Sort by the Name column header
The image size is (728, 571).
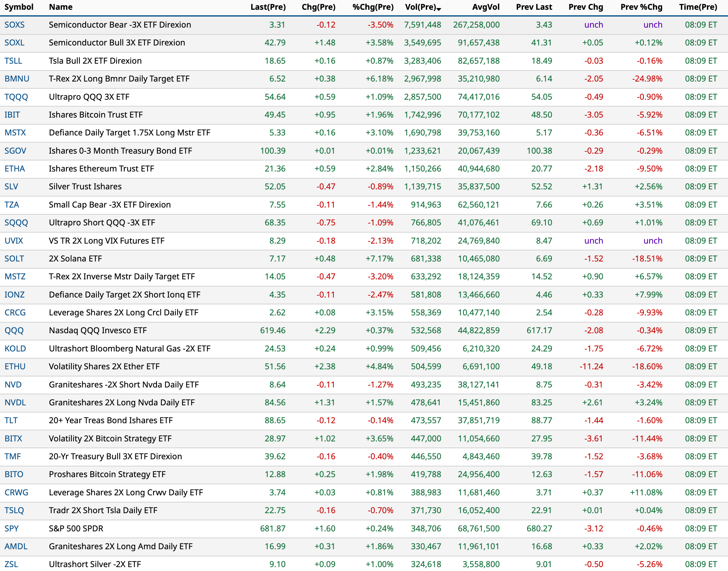point(60,7)
